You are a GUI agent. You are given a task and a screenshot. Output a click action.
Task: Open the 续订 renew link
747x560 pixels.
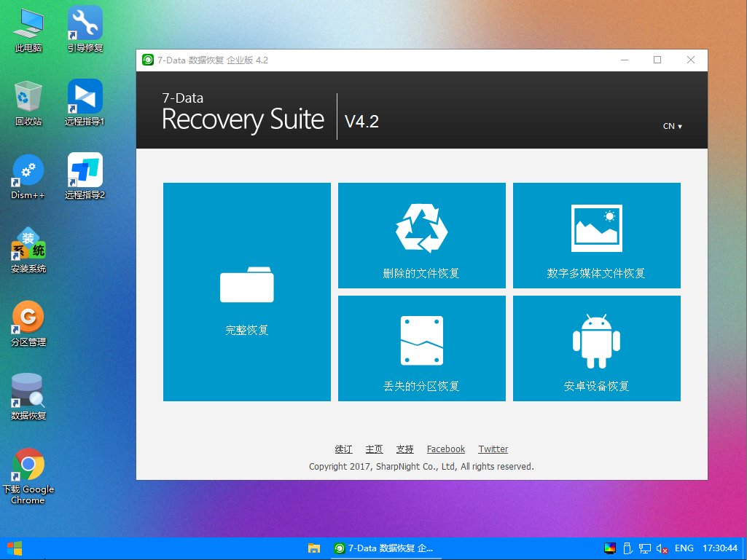pos(343,449)
